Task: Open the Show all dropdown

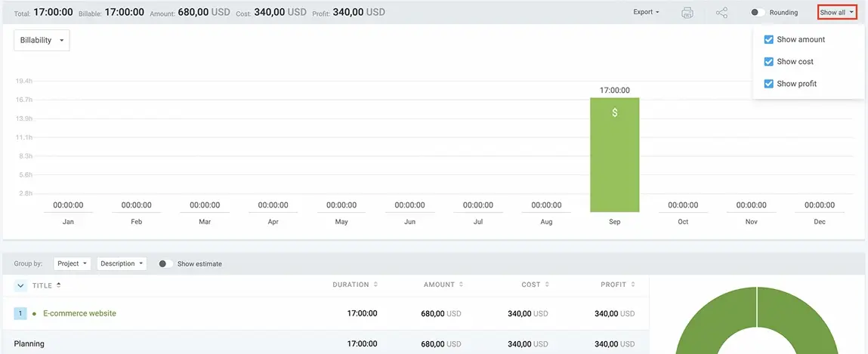Action: (836, 12)
